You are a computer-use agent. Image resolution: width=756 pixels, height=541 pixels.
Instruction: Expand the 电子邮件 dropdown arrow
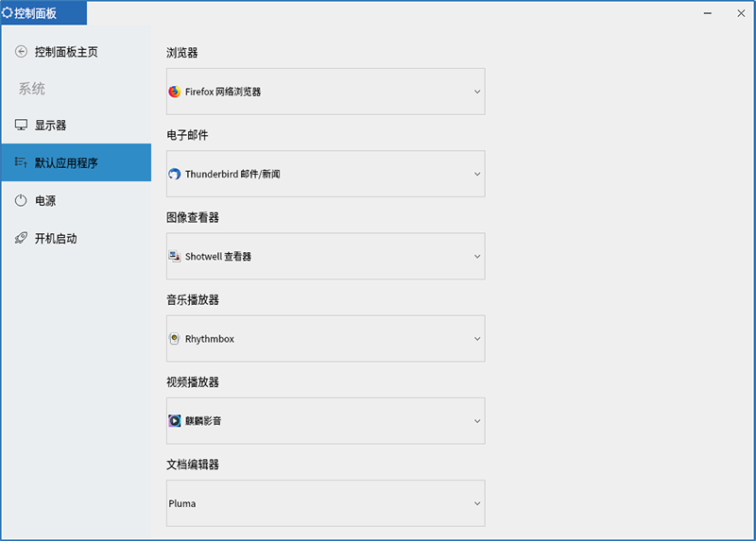click(x=477, y=174)
